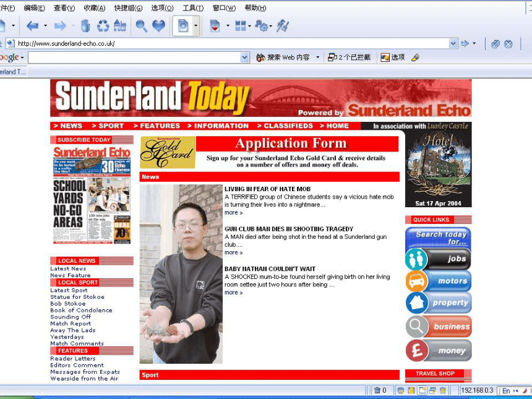
Task: Open search with the magnifier toolbar icon
Action: [141, 26]
